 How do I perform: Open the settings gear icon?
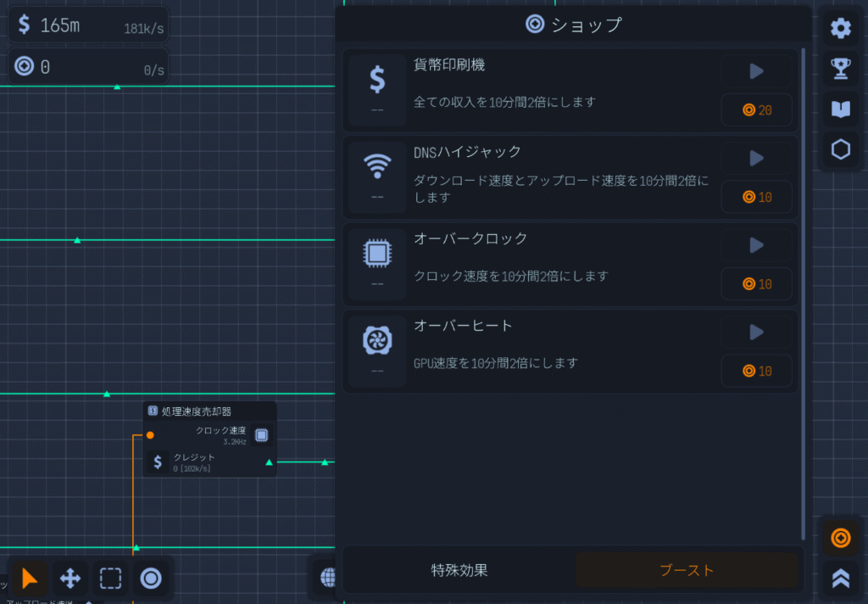[x=840, y=28]
